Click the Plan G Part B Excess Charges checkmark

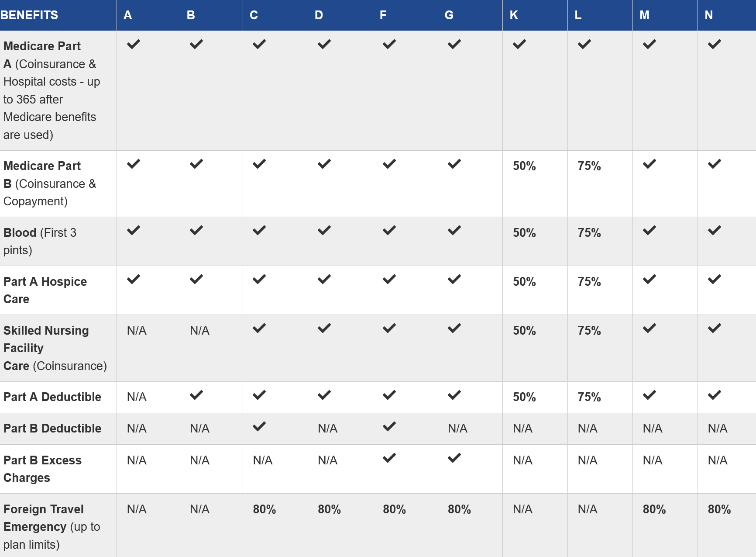pos(454,458)
